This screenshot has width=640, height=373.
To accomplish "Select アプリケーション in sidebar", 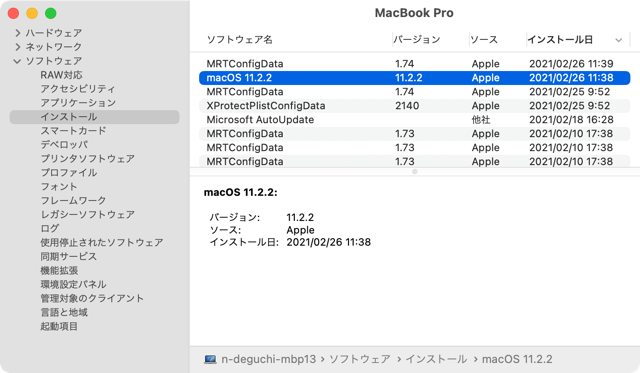I will click(78, 103).
